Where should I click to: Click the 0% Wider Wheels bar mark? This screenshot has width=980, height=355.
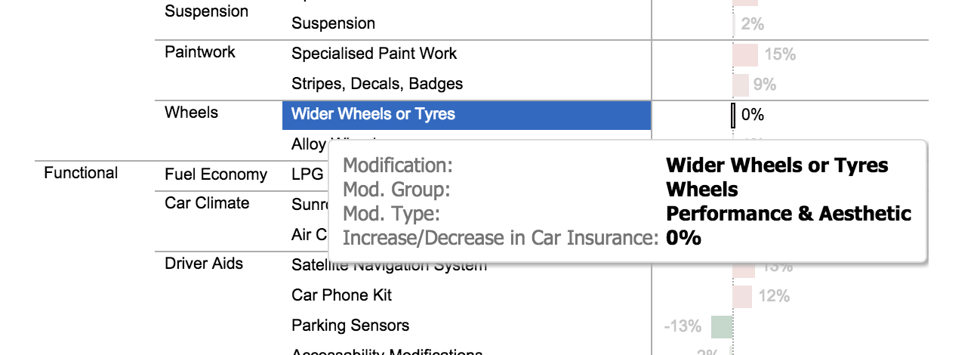tap(733, 115)
